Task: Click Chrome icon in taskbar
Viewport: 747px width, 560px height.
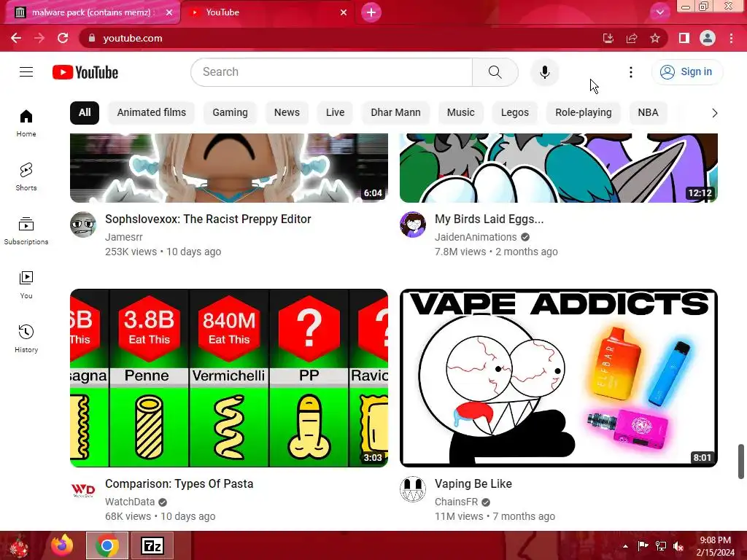Action: tap(107, 545)
